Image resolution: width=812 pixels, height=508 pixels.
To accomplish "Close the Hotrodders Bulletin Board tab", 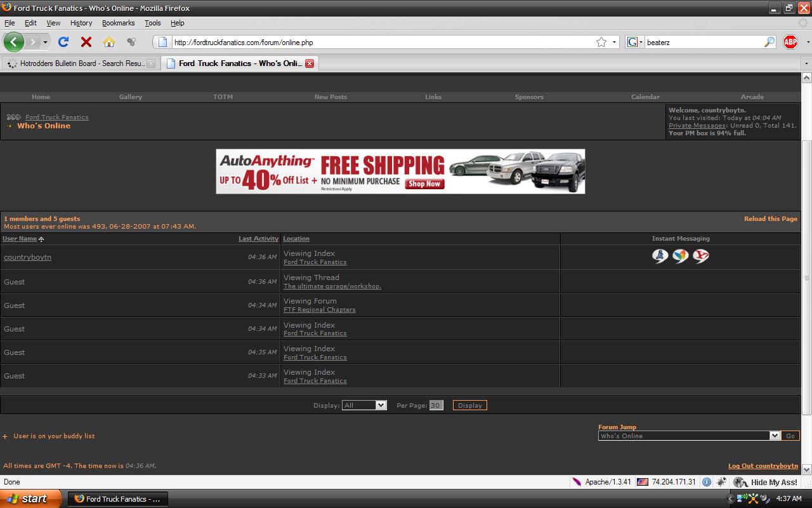I will pyautogui.click(x=150, y=63).
